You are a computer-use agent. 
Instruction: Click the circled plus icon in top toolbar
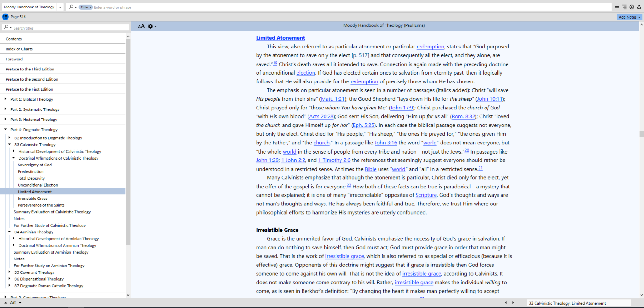[x=631, y=7]
